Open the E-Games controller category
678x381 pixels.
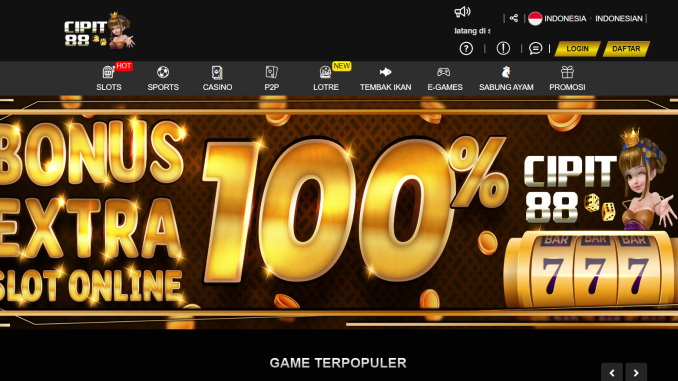click(445, 78)
